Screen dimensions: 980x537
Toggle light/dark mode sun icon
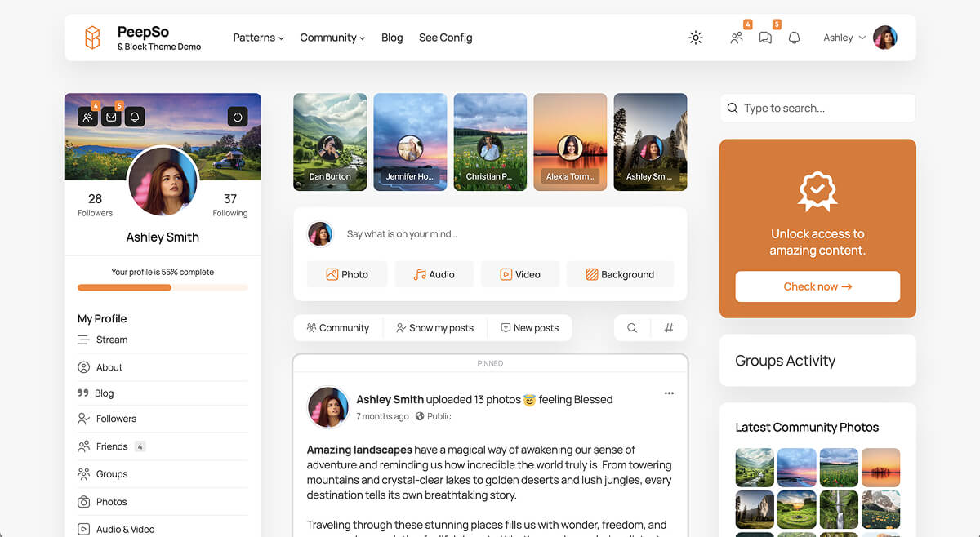pyautogui.click(x=696, y=38)
